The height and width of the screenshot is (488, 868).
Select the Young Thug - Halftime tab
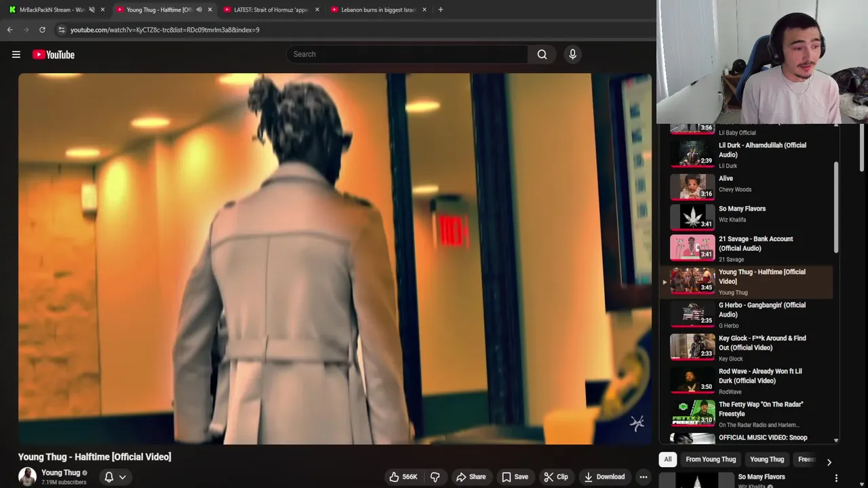tap(159, 9)
